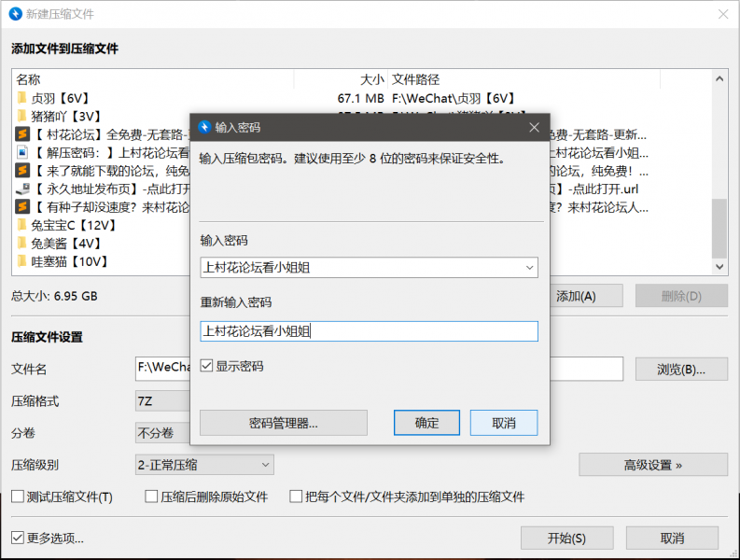This screenshot has height=560, width=740.
Task: Click the 确定 button in password dialog
Action: 426,423
